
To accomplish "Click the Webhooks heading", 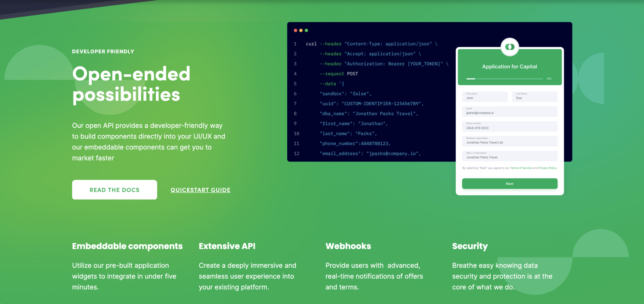I will (x=348, y=246).
